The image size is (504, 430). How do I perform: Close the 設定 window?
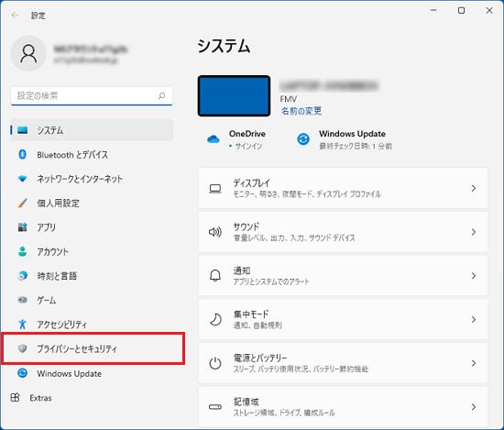489,11
